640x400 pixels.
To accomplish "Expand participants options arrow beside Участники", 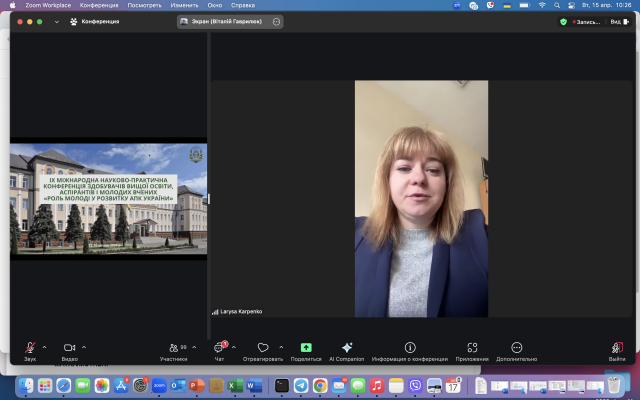I will 194,347.
